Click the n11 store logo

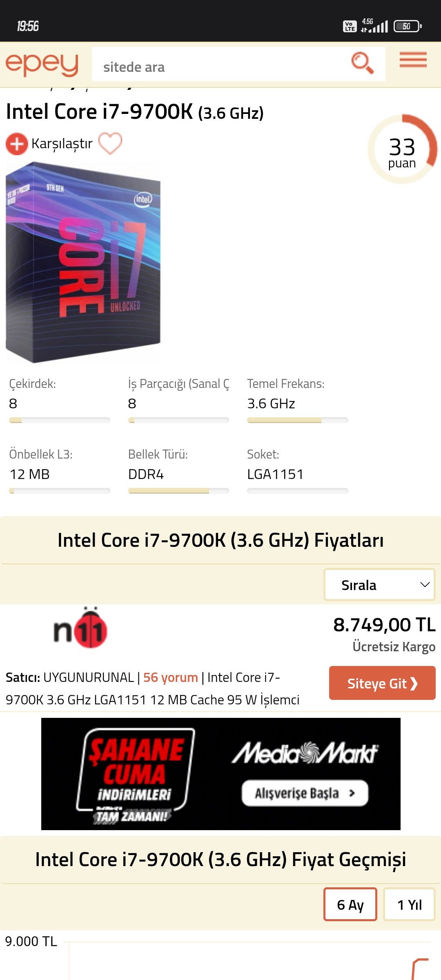(80, 628)
